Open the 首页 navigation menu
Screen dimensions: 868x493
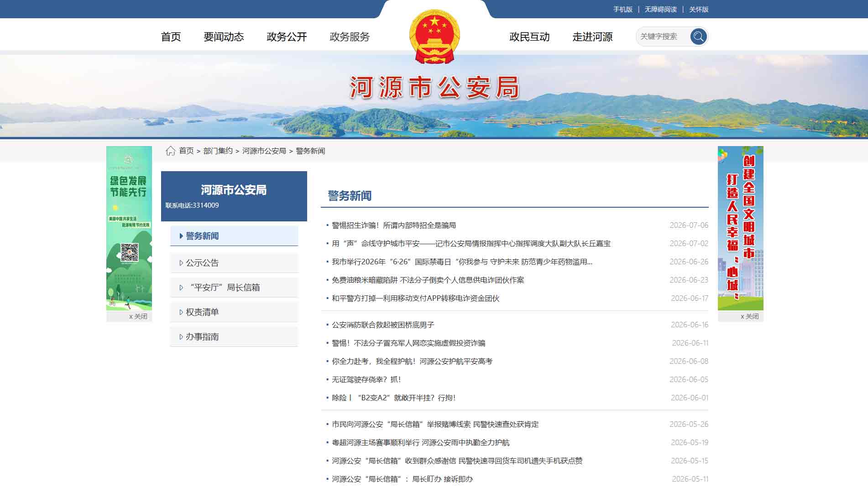pyautogui.click(x=171, y=37)
